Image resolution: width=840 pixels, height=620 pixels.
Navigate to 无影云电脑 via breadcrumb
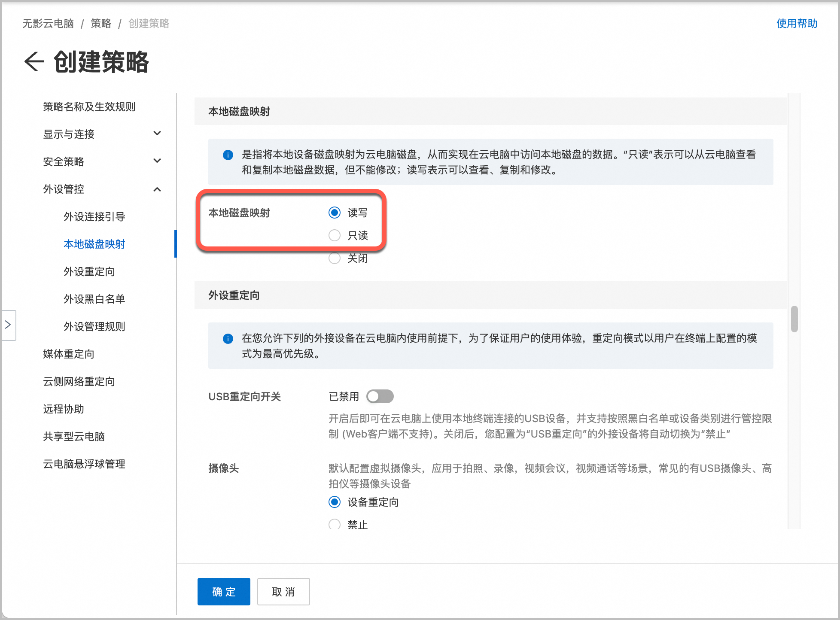coord(48,24)
